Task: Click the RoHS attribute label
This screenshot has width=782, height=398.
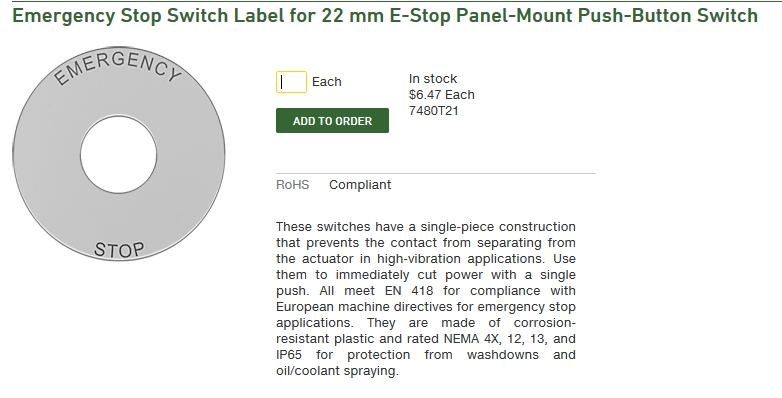Action: tap(293, 185)
